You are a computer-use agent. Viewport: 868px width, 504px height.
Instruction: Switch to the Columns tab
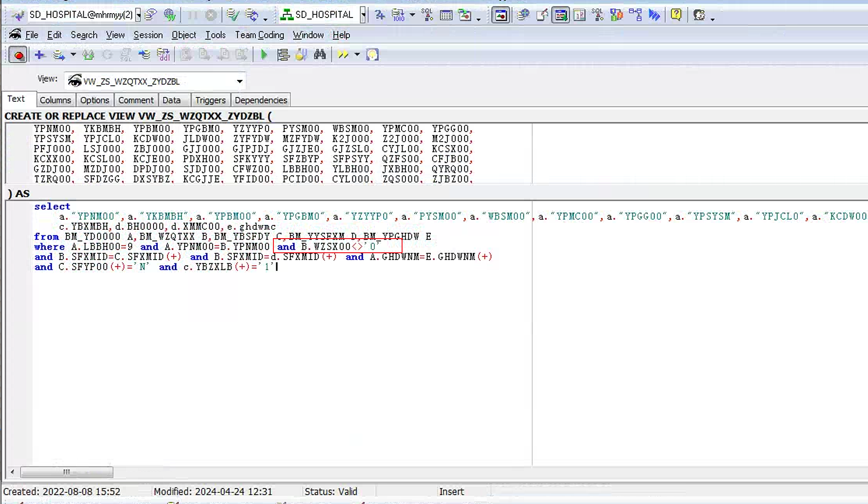click(x=55, y=100)
